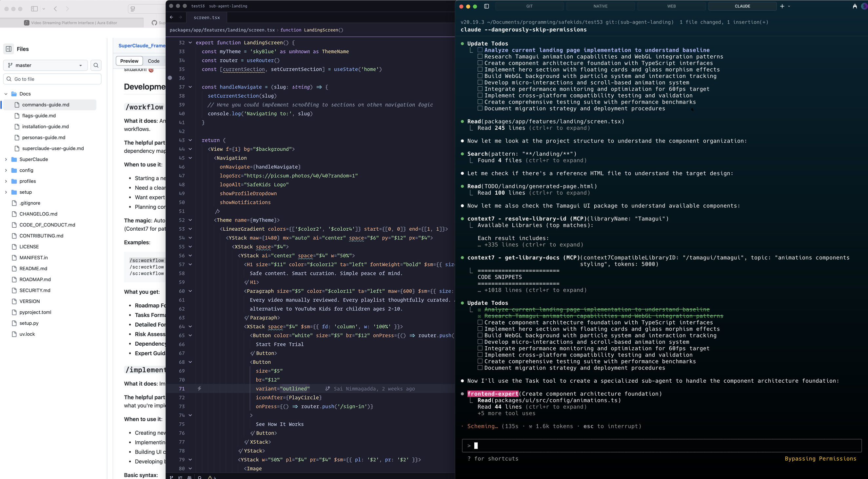Open flags-guide.md in the file tree
Image resolution: width=868 pixels, height=479 pixels.
39,116
